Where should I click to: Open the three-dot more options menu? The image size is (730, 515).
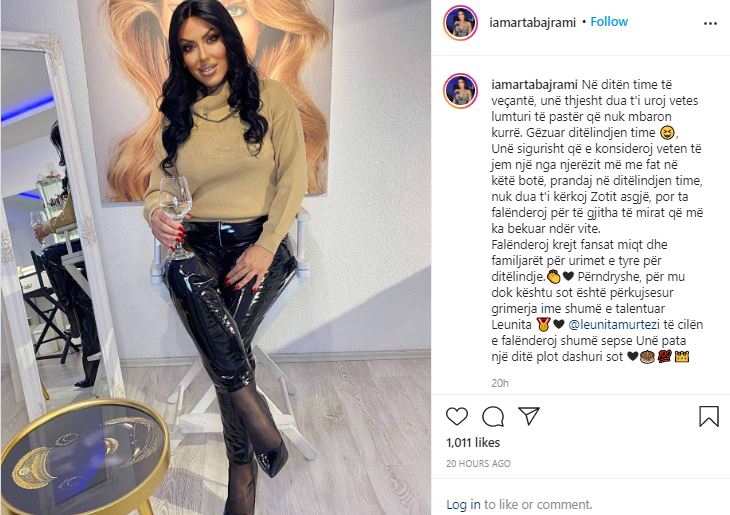(x=710, y=23)
